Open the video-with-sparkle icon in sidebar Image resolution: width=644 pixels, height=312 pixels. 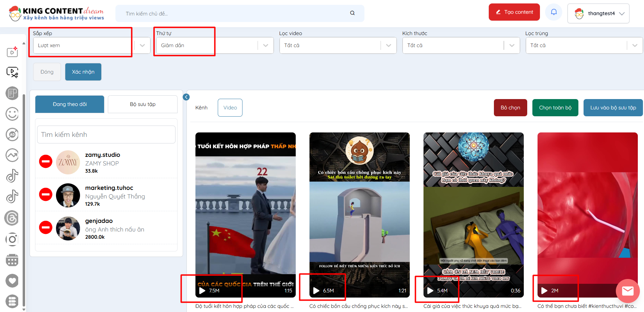(12, 52)
